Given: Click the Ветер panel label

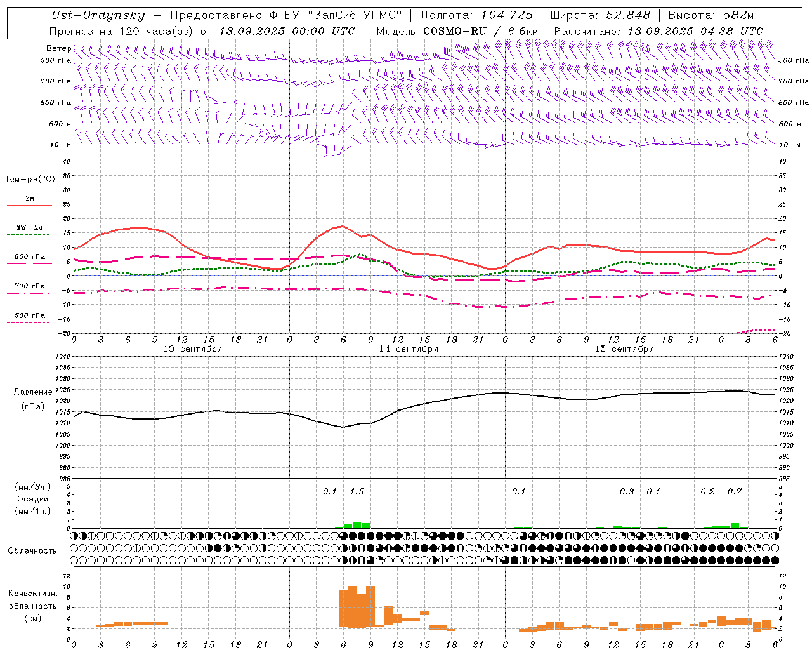Looking at the screenshot, I should click(x=58, y=48).
